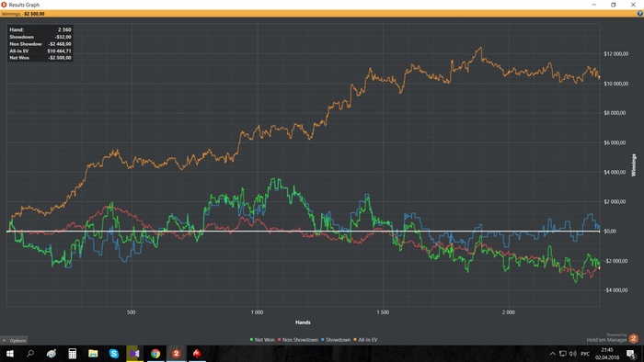
Task: Launch the paint palette app on the taskbar
Action: [52, 354]
